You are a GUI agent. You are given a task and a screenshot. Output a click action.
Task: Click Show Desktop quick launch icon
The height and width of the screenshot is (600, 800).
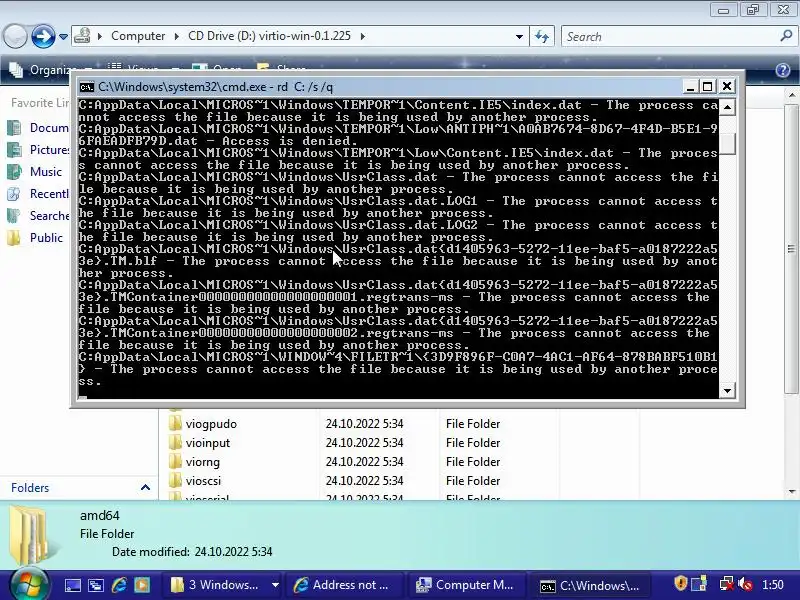click(x=72, y=585)
